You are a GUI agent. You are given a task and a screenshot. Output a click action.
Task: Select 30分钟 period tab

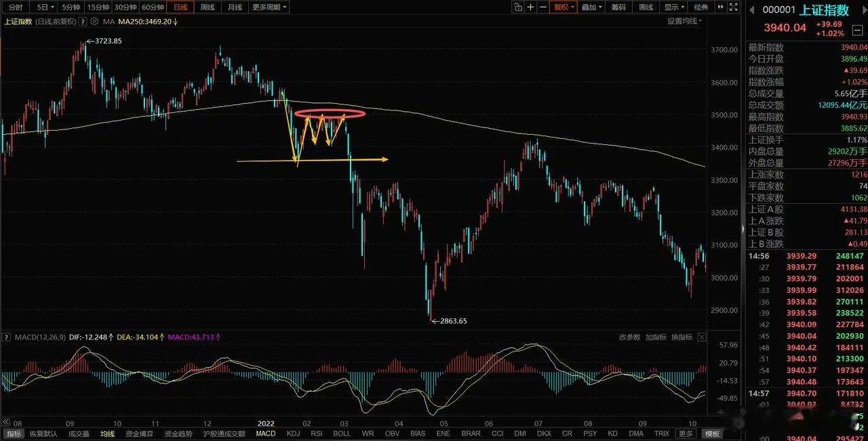tap(125, 7)
